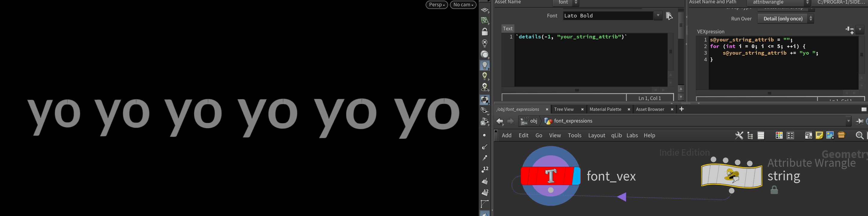This screenshot has width=868, height=216.
Task: Click the back arrow in network path bar
Action: point(499,121)
